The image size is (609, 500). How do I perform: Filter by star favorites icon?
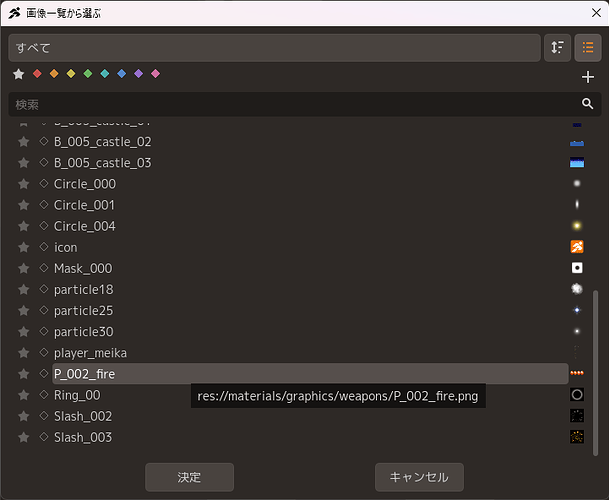click(x=18, y=74)
